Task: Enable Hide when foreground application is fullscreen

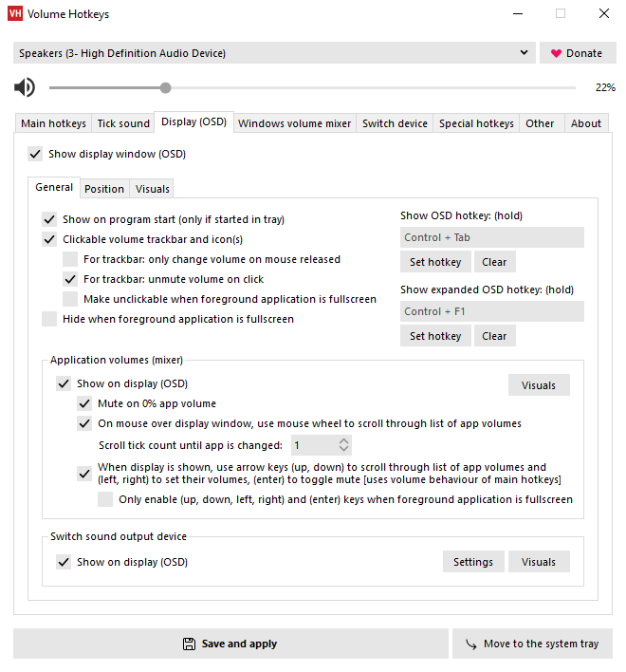Action: (49, 320)
